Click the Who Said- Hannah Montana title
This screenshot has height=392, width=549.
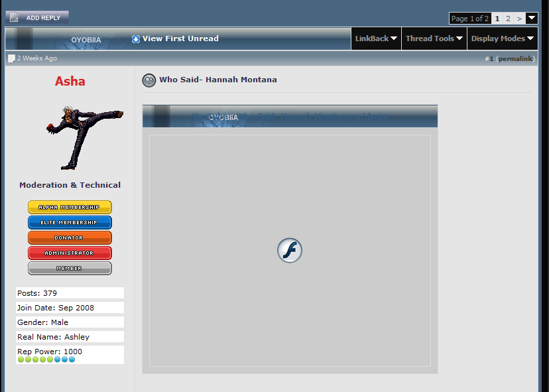pyautogui.click(x=218, y=80)
